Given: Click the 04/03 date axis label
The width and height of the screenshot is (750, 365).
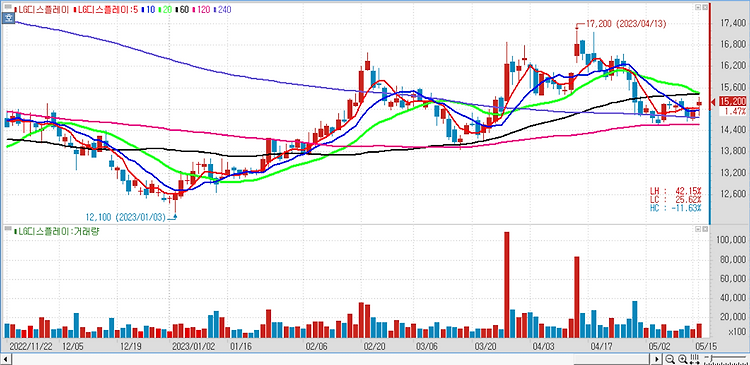Looking at the screenshot, I should click(544, 346).
